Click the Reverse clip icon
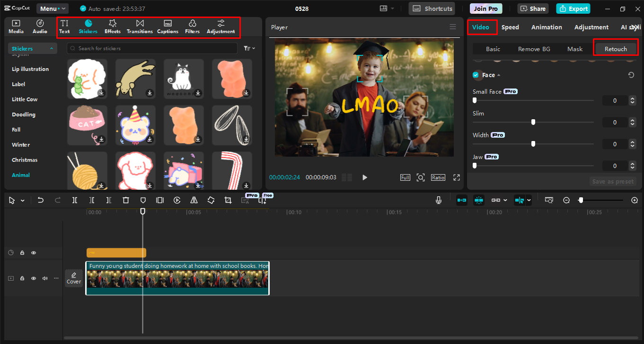The height and width of the screenshot is (344, 644). click(177, 200)
